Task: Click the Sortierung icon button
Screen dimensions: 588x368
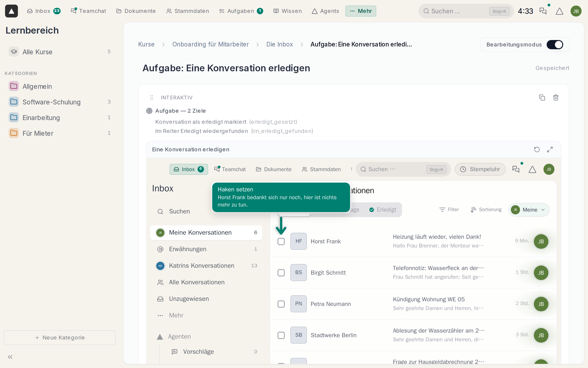Action: [486, 210]
